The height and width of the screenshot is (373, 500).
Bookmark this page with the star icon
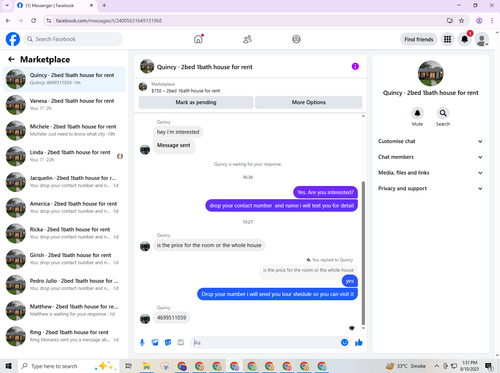click(x=461, y=21)
